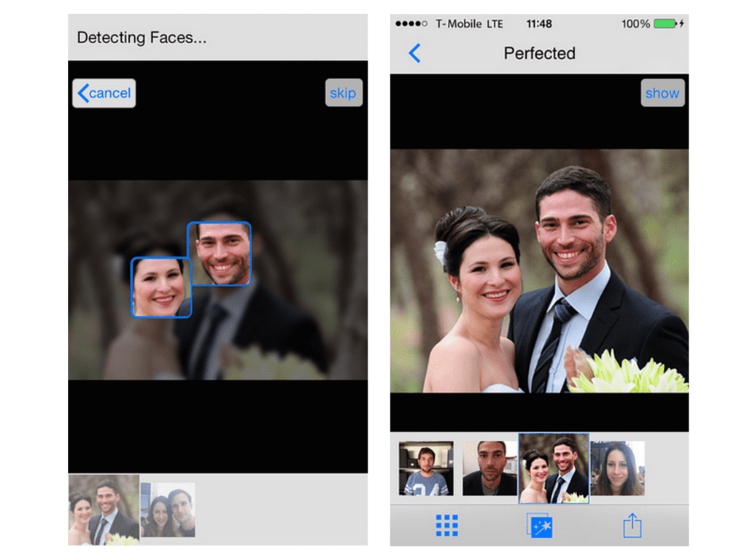Viewport: 747px width, 560px height.
Task: Pick the long-haired woman thumbnail
Action: click(x=617, y=468)
